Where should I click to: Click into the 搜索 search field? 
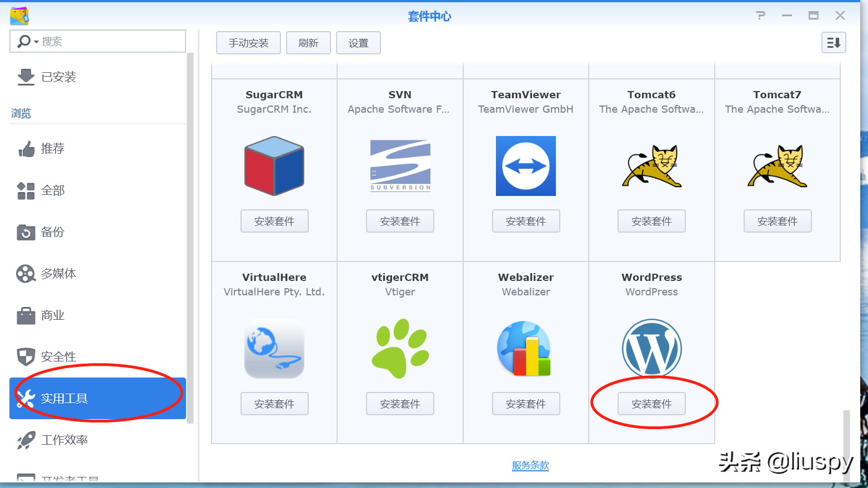click(x=111, y=42)
